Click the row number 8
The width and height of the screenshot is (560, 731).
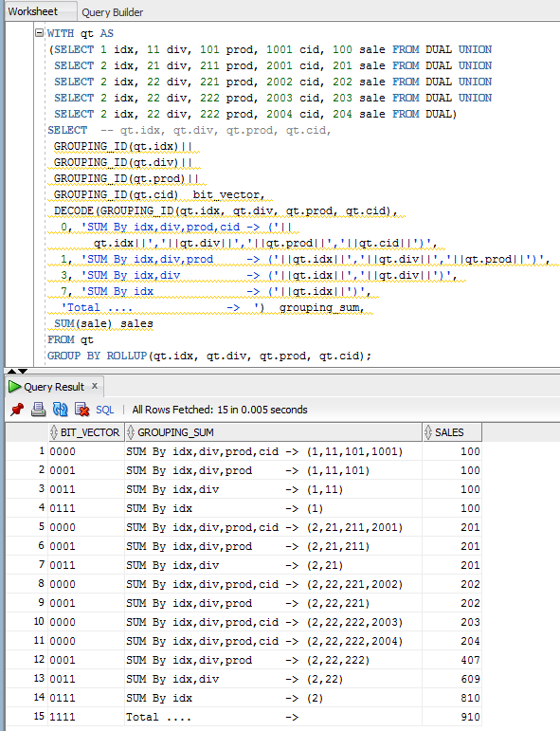(27, 584)
